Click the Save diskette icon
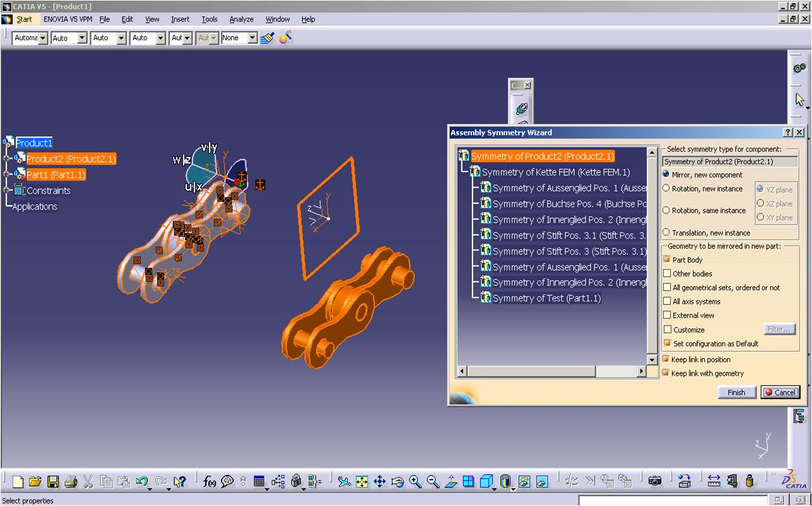Viewport: 812px width, 506px height. click(53, 482)
